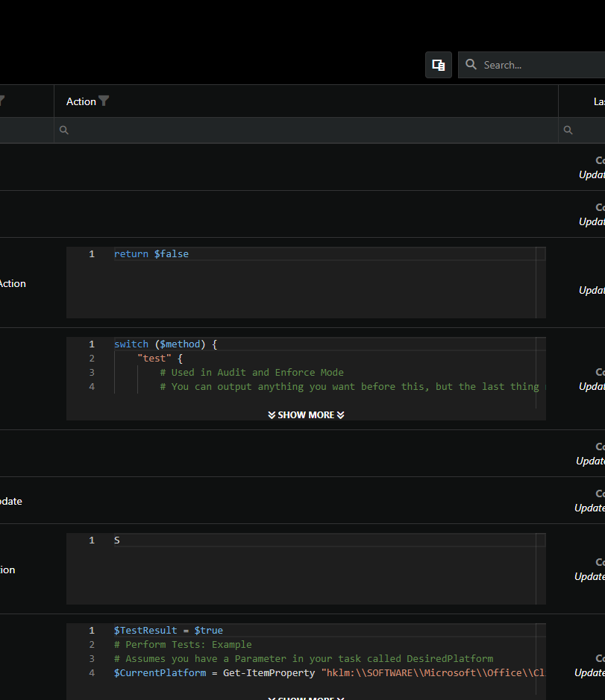Click the search magnifier icon in Search box
This screenshot has height=700, width=605.
pos(471,65)
